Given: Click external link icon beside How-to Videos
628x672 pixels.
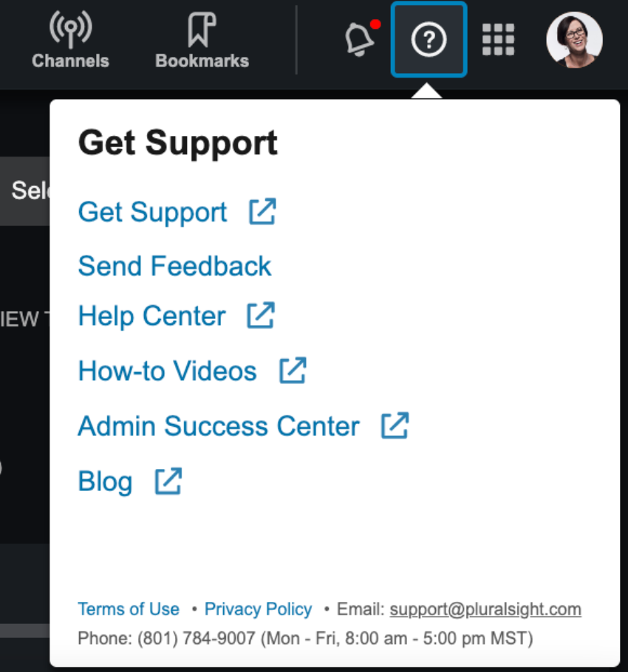Looking at the screenshot, I should click(293, 370).
